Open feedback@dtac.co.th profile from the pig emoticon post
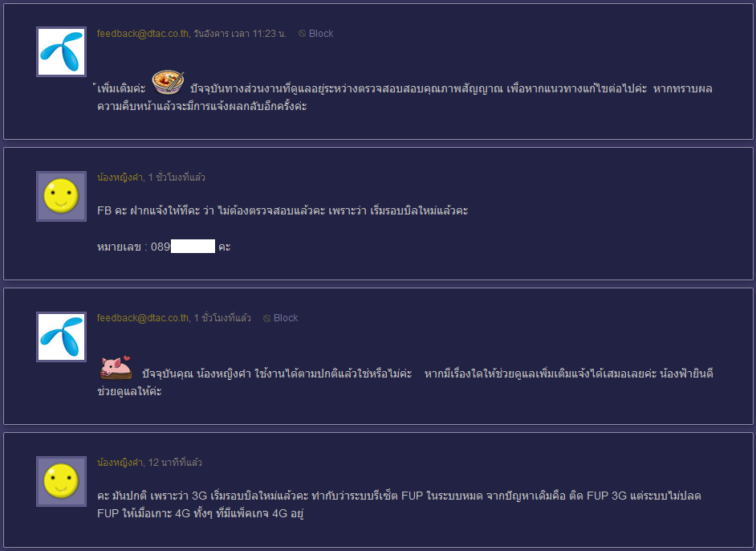Screen dimensions: 756x551 coord(143,318)
